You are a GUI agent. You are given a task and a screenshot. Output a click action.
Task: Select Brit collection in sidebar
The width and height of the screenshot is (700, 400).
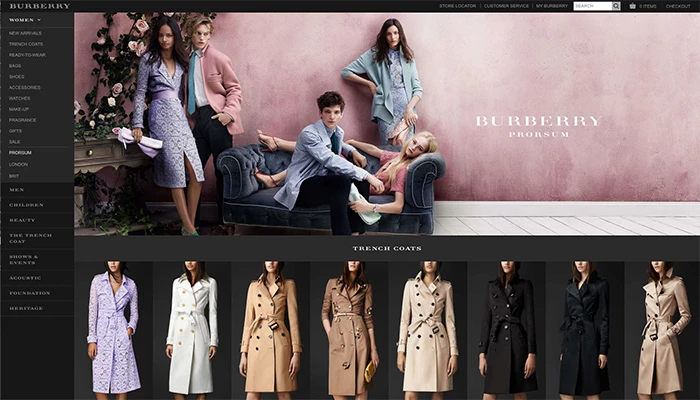(14, 176)
